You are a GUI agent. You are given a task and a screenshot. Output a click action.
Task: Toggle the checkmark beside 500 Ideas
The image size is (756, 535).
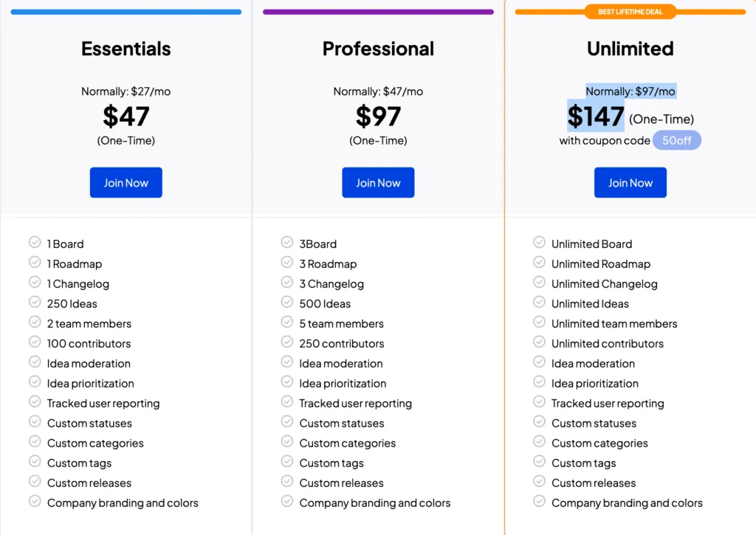click(x=287, y=303)
